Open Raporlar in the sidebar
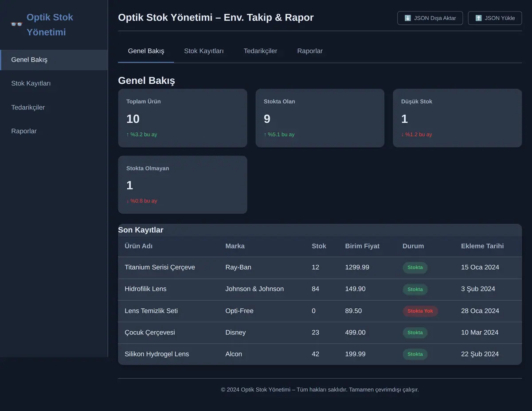532x411 pixels. pyautogui.click(x=54, y=131)
